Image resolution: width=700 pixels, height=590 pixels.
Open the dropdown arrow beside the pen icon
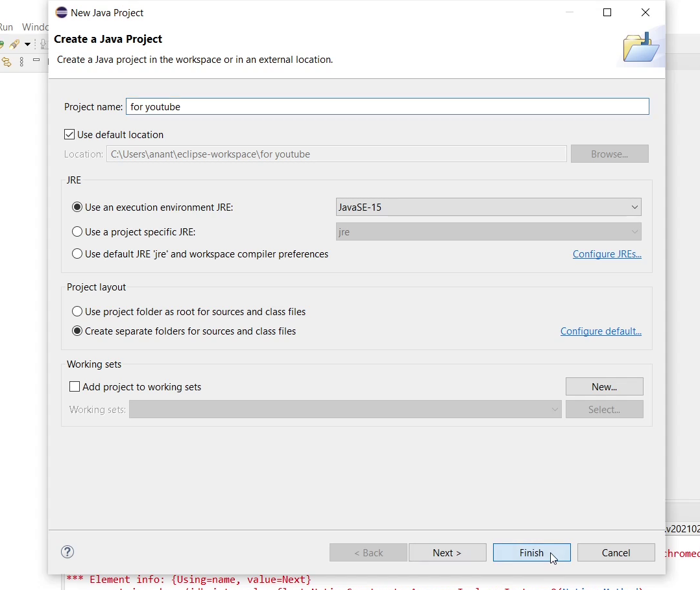click(x=27, y=44)
